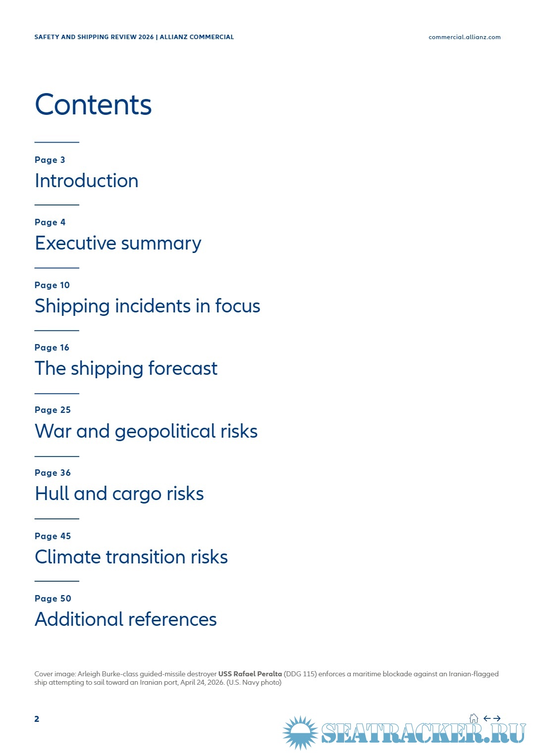Click the Seatracker sun logo
This screenshot has height=756, width=535.
point(300,732)
